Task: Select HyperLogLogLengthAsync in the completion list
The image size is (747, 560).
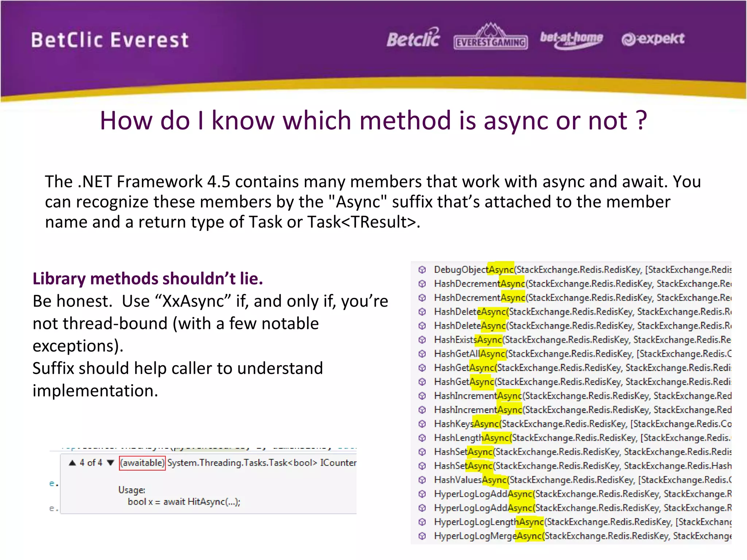Action: click(571, 522)
